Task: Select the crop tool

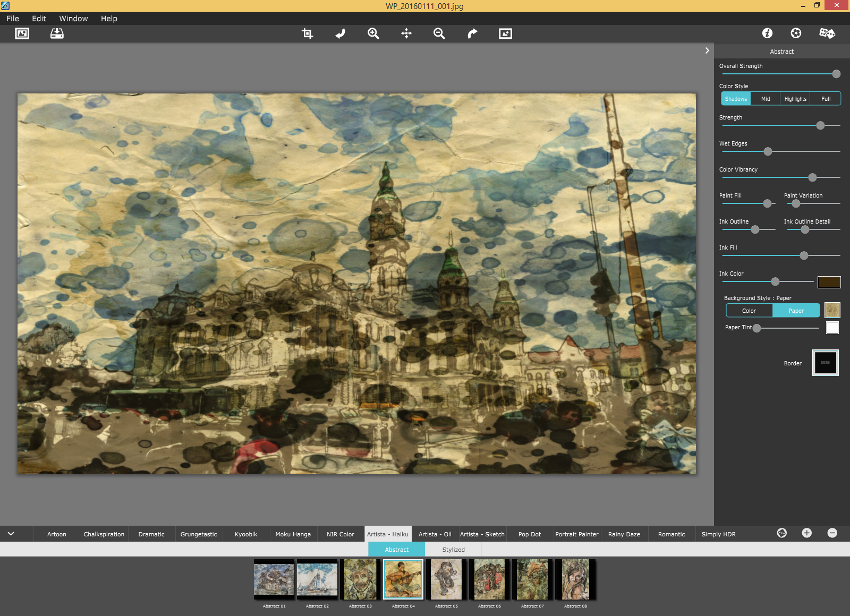Action: tap(307, 33)
